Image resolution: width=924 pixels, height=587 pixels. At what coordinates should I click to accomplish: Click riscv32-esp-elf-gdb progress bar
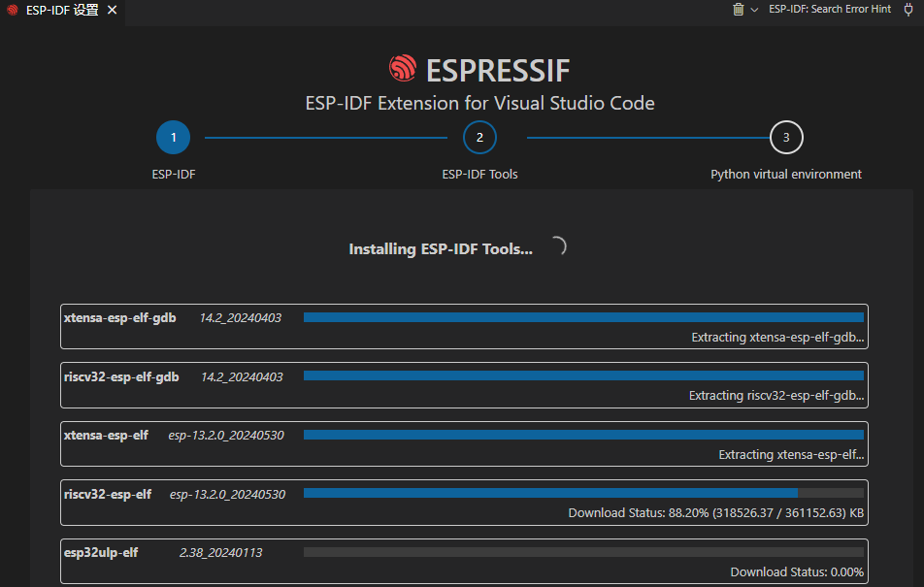coord(583,376)
